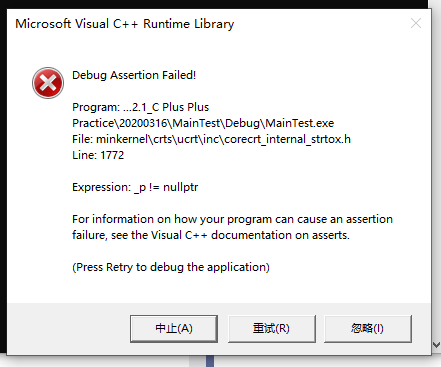Ignore the assertion with 忽略(I)
Screen dimensions: 441x367
(367, 329)
